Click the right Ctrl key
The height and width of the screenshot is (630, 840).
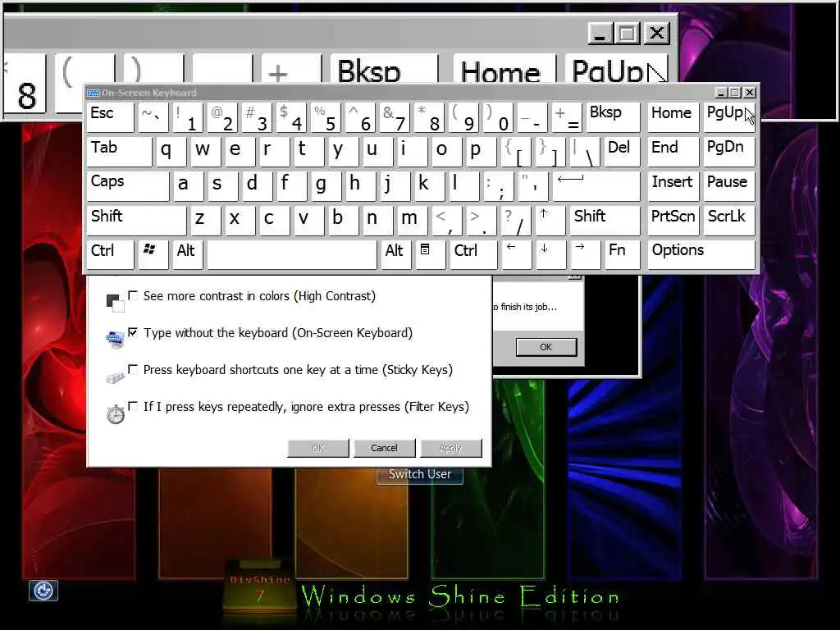[x=473, y=254]
